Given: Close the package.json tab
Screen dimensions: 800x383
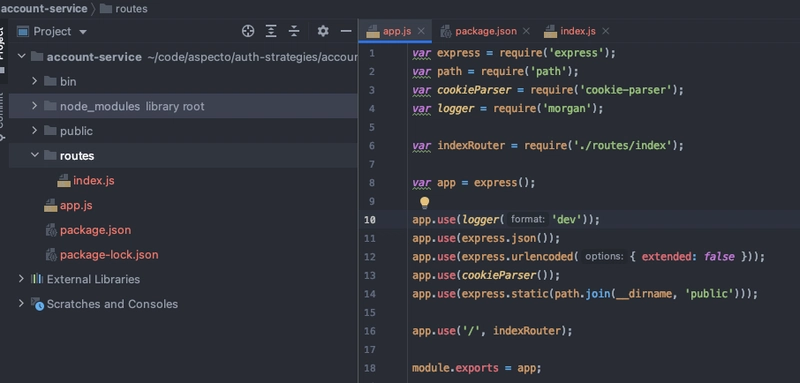Looking at the screenshot, I should pos(526,31).
